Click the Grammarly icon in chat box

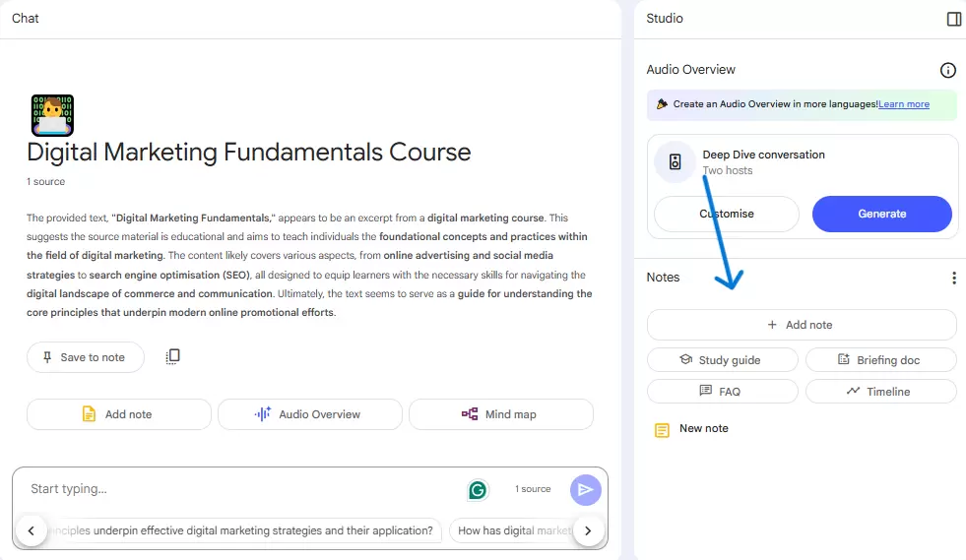click(478, 490)
